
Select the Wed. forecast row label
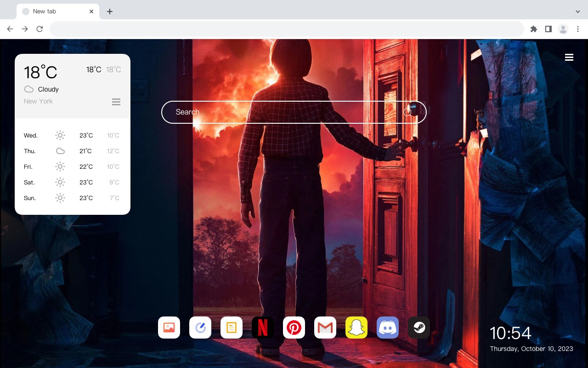(x=31, y=135)
